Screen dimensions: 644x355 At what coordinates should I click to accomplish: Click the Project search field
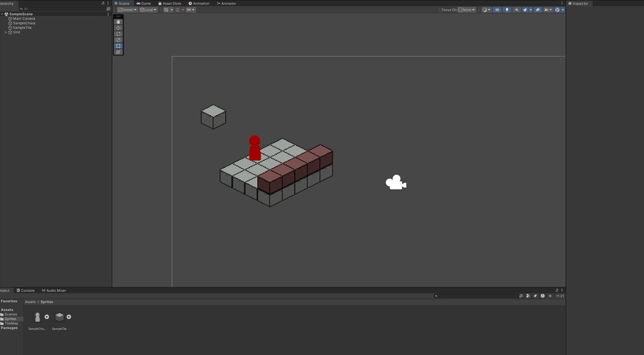[477, 295]
